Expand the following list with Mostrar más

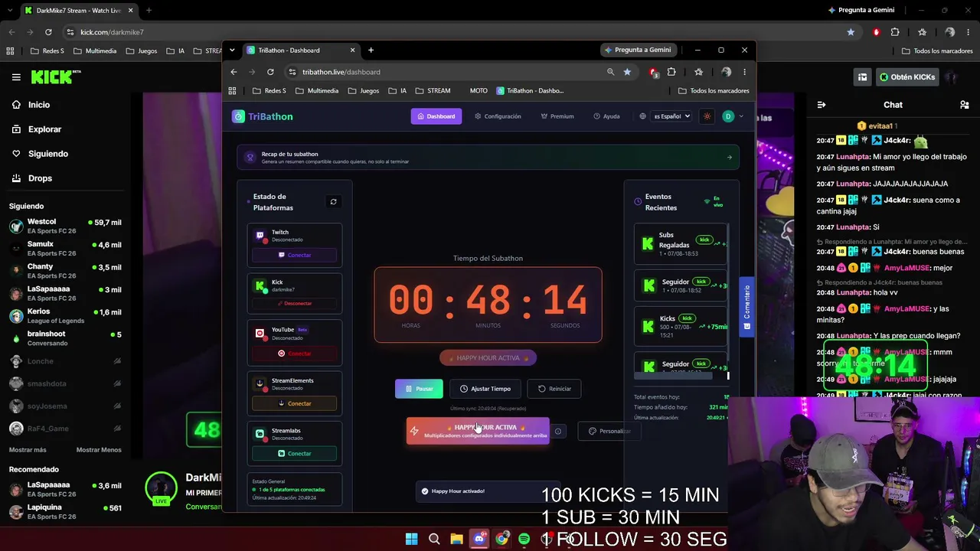(x=28, y=450)
